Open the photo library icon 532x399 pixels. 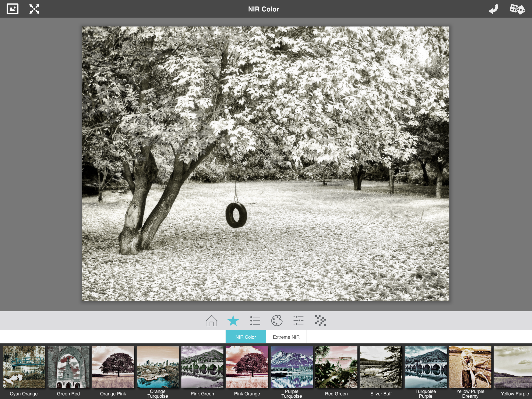coord(12,9)
